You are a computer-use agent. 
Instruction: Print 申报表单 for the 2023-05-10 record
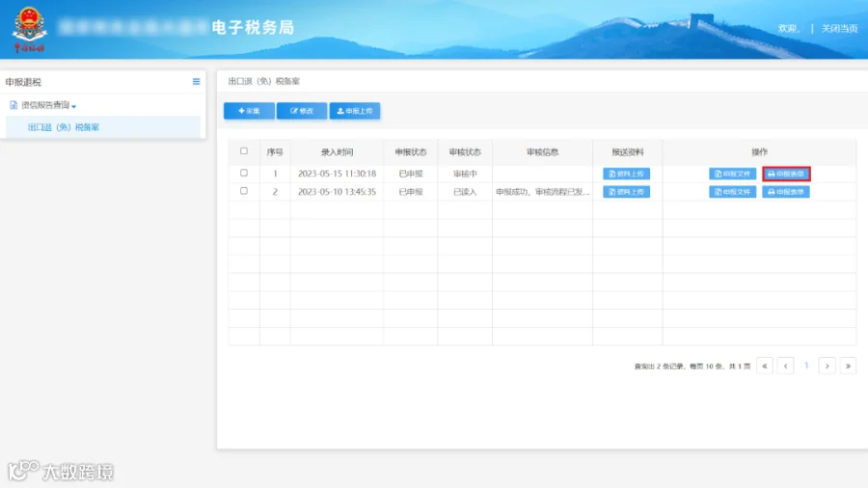[x=786, y=192]
